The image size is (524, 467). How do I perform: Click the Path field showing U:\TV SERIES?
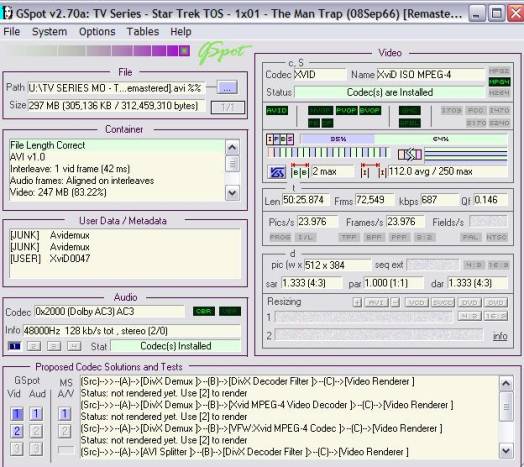tap(116, 88)
